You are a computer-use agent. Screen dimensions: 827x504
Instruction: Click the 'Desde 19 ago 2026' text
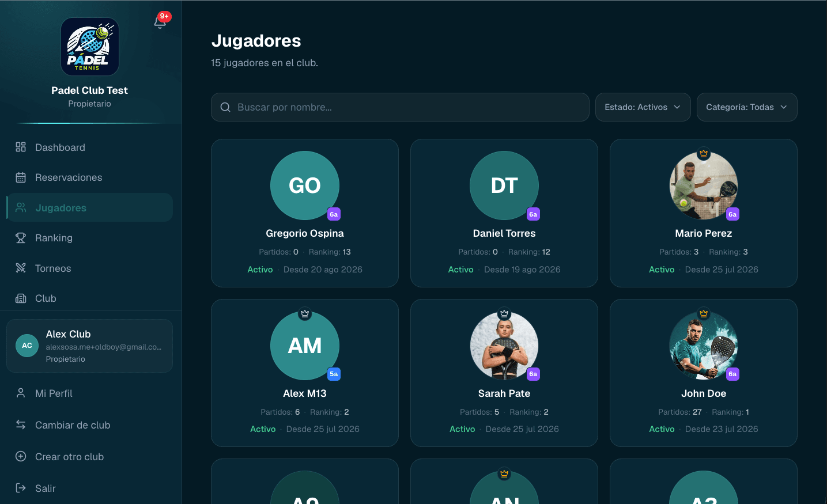click(x=522, y=270)
